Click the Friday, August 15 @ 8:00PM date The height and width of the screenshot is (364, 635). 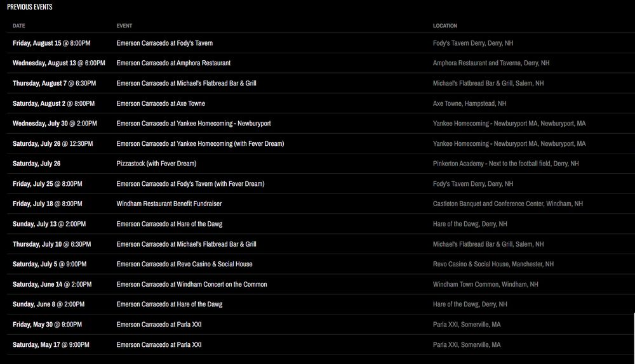(51, 43)
